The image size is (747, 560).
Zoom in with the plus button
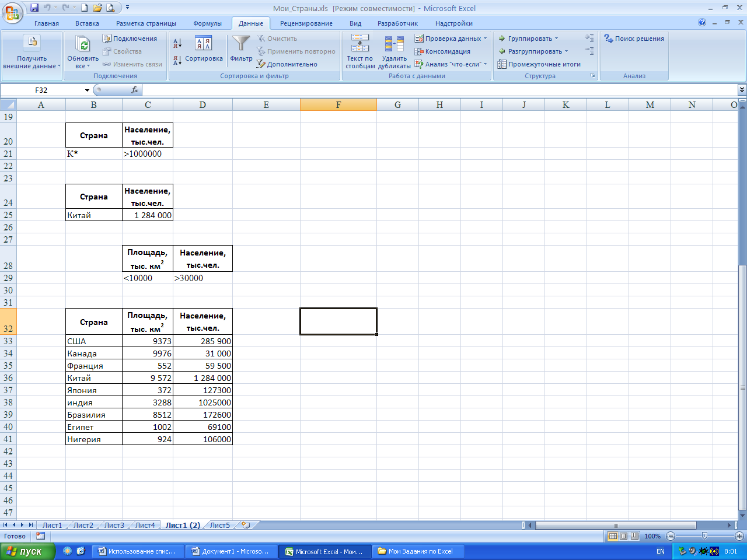coord(739,535)
